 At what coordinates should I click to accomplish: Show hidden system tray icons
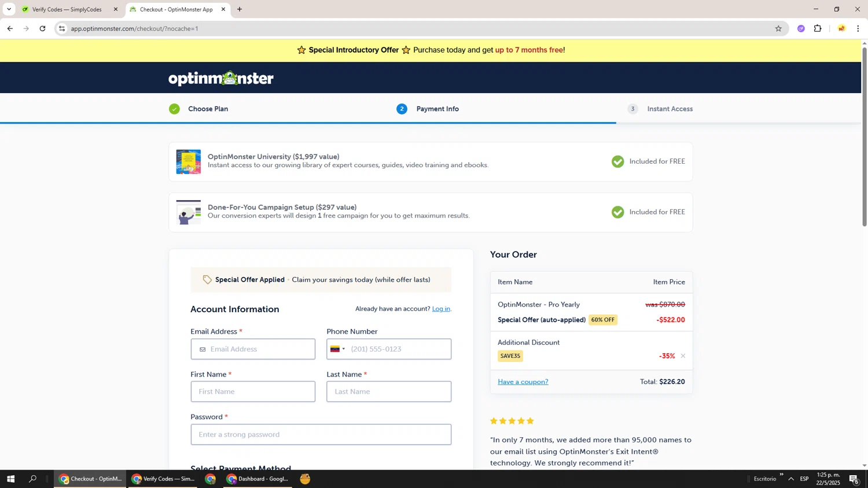coord(791,479)
